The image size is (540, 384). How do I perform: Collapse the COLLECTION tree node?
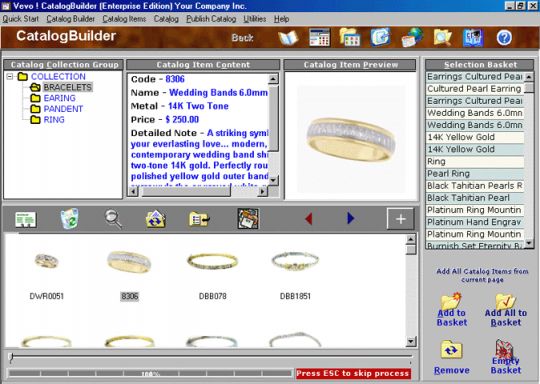[x=10, y=76]
